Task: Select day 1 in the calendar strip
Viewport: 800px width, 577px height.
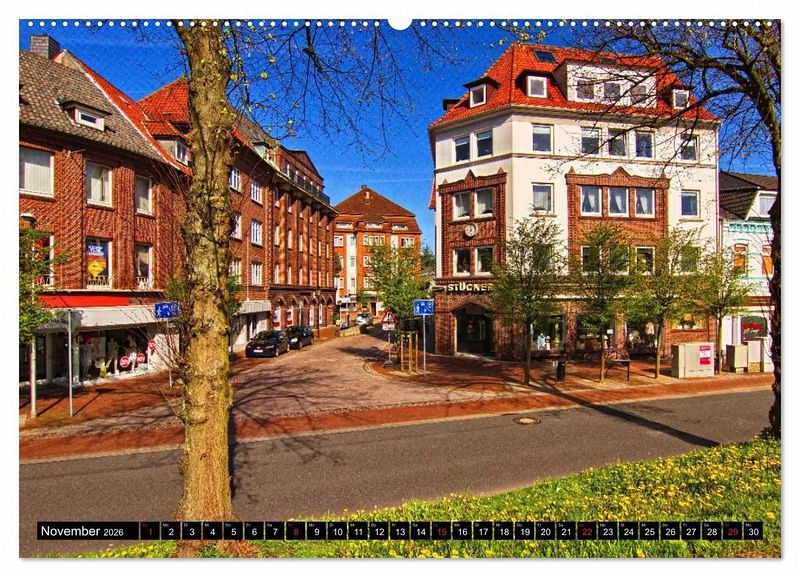Action: tap(149, 531)
